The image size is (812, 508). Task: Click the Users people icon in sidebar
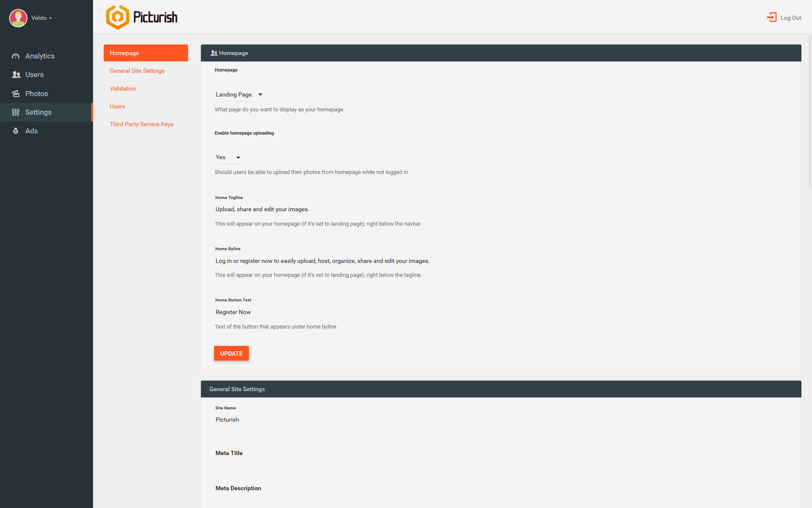[16, 75]
